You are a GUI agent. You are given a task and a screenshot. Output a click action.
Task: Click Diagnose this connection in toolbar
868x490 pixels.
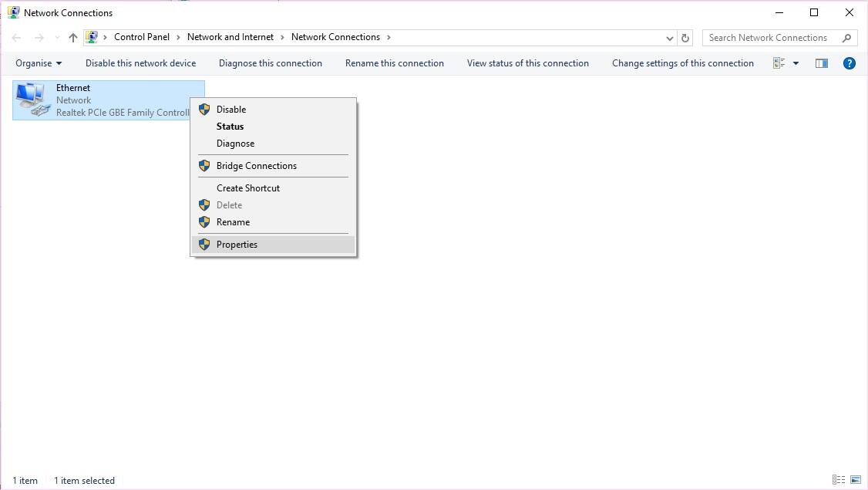pyautogui.click(x=270, y=63)
